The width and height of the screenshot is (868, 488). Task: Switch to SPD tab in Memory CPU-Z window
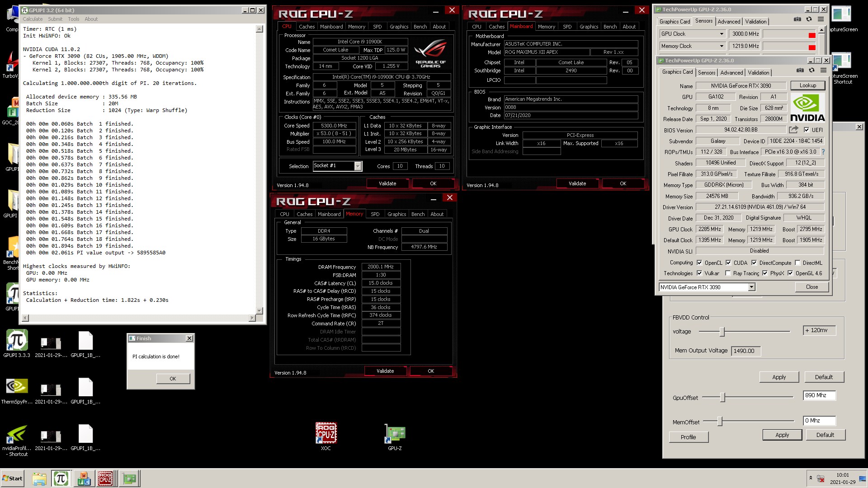(375, 214)
